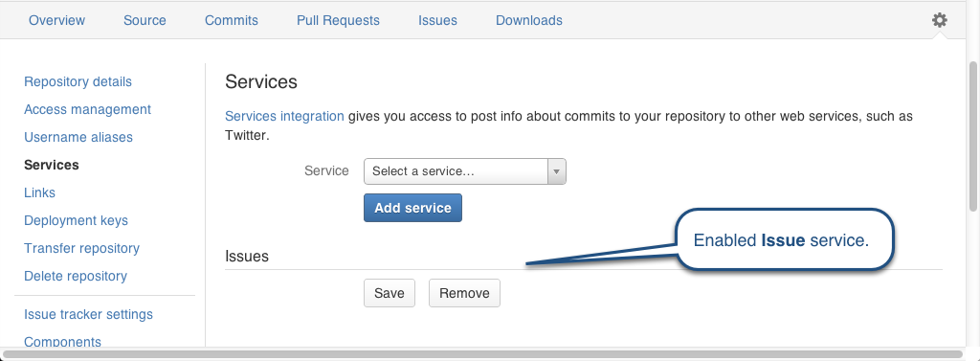980x361 pixels.
Task: Go to the Commits tab
Action: (x=232, y=20)
